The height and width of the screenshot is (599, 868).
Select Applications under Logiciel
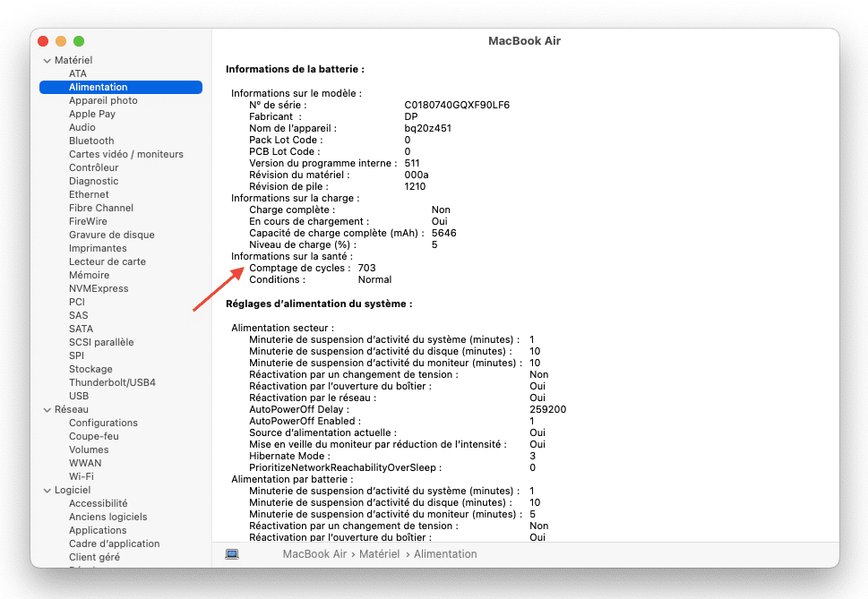click(98, 530)
